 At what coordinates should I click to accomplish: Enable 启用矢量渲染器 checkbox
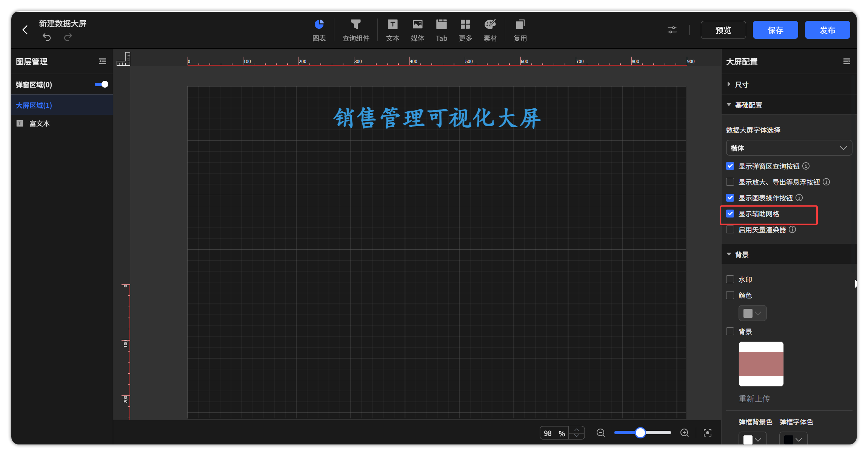coord(730,230)
